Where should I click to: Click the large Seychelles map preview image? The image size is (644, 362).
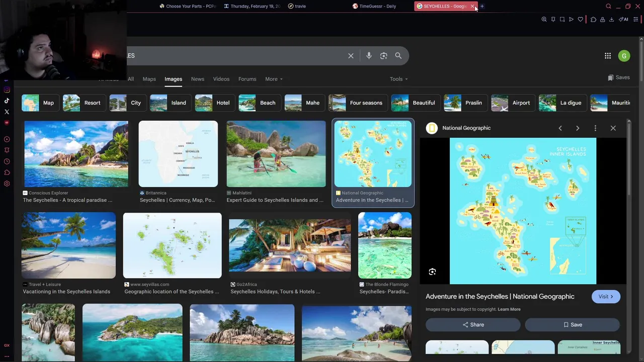click(523, 211)
